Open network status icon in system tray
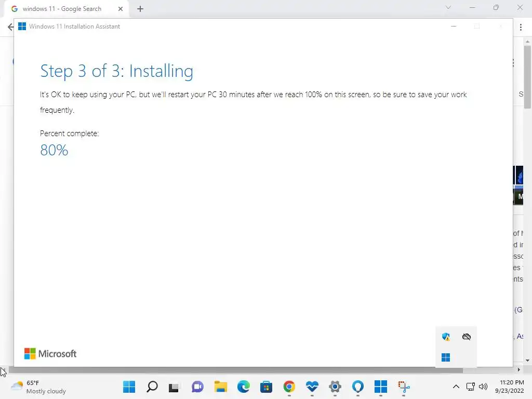The height and width of the screenshot is (399, 532). (471, 387)
